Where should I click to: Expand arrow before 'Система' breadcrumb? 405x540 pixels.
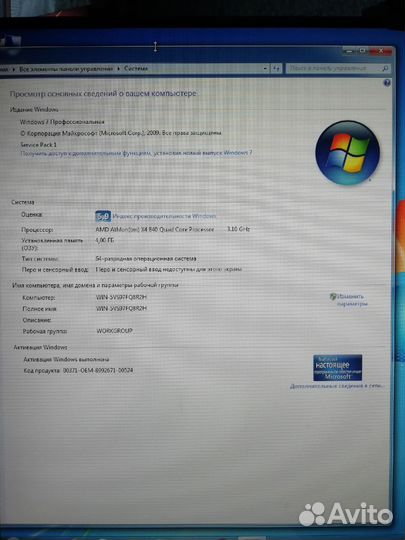point(118,69)
